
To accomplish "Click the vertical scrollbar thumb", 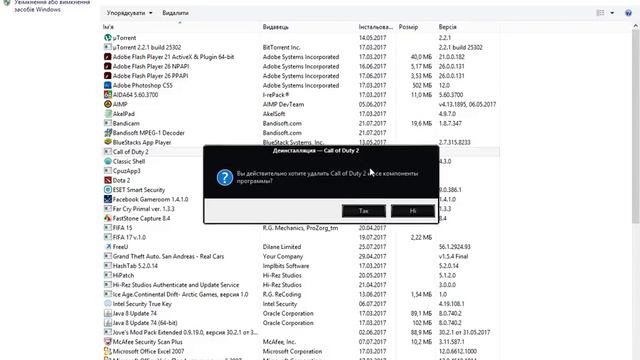I will pyautogui.click(x=636, y=127).
